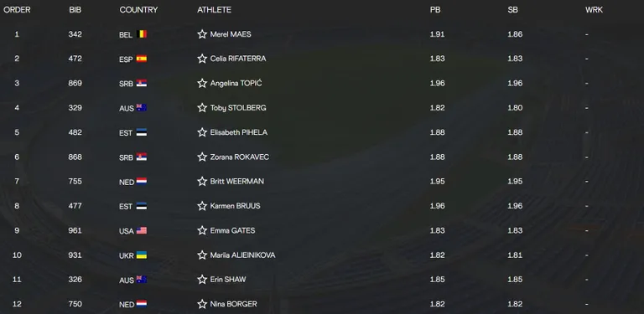Favorite Britt WEERMAN using the star
Image resolution: width=644 pixels, height=314 pixels.
point(202,181)
